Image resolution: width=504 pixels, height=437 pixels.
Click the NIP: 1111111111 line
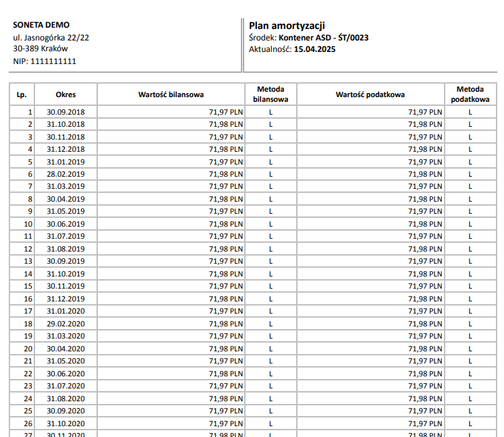click(45, 61)
